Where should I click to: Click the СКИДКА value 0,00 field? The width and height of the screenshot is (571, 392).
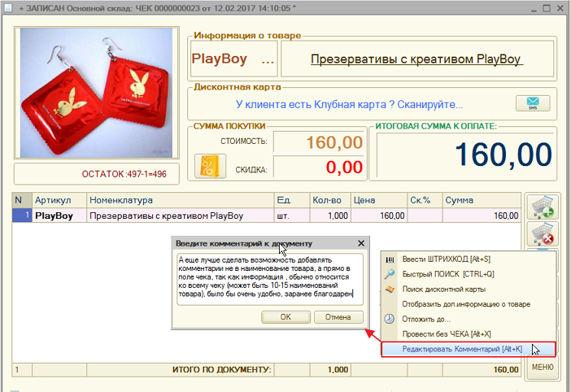[319, 167]
